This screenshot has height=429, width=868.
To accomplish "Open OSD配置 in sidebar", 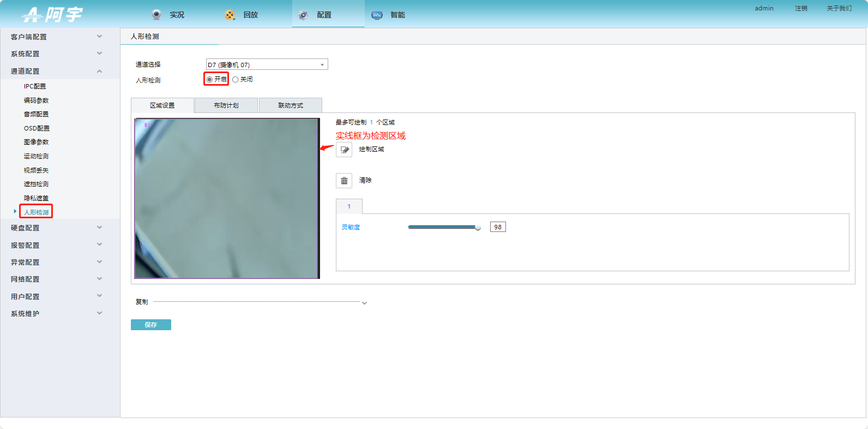I will click(37, 128).
